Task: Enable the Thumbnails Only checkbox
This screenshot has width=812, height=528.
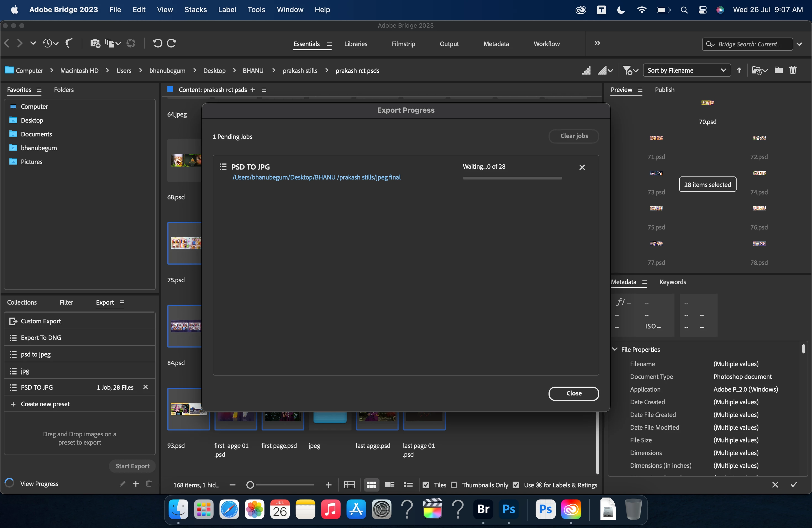Action: [454, 485]
